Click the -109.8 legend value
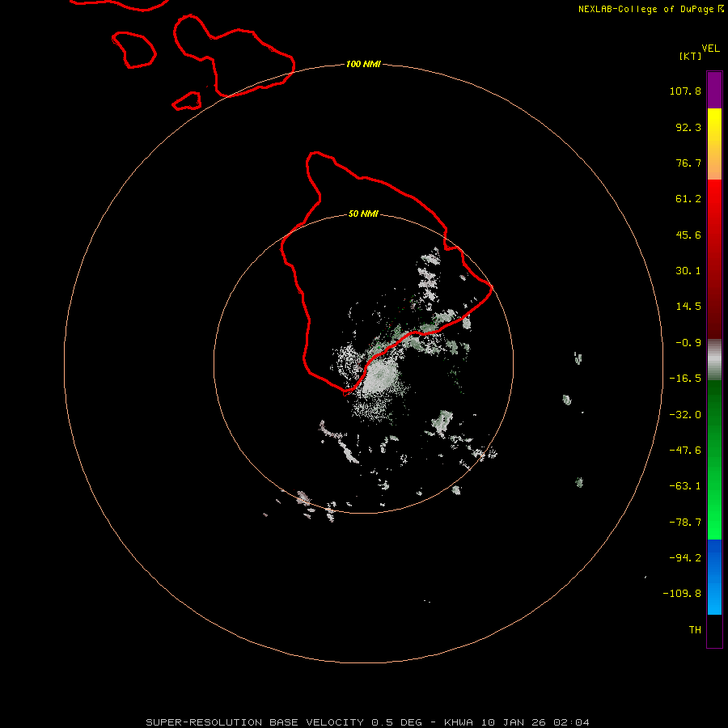 click(x=682, y=594)
